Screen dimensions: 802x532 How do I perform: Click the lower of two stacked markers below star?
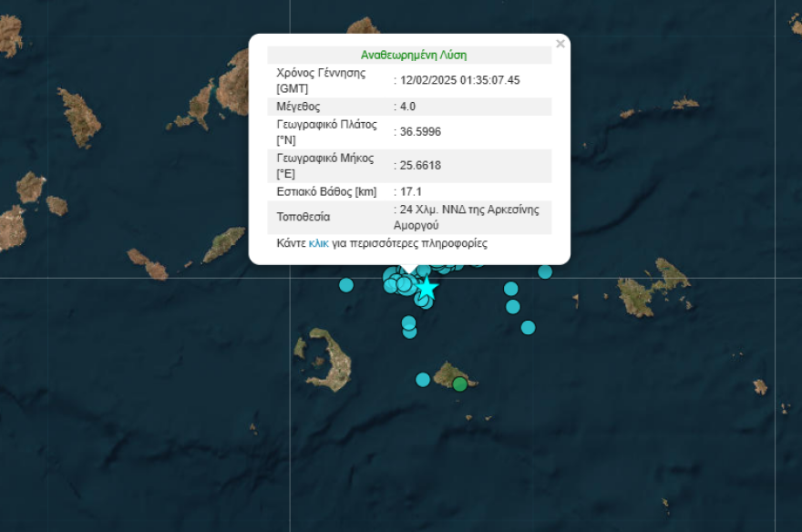click(x=409, y=332)
